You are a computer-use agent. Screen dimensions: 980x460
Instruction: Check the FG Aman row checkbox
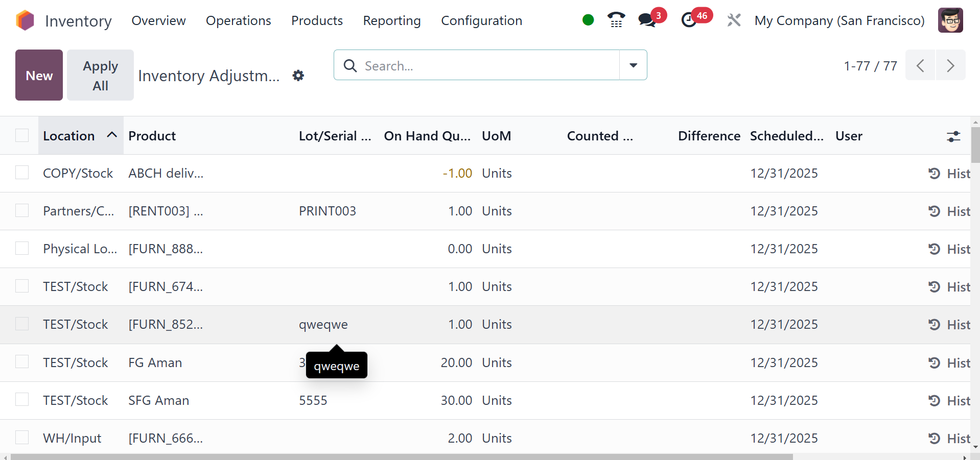tap(22, 362)
